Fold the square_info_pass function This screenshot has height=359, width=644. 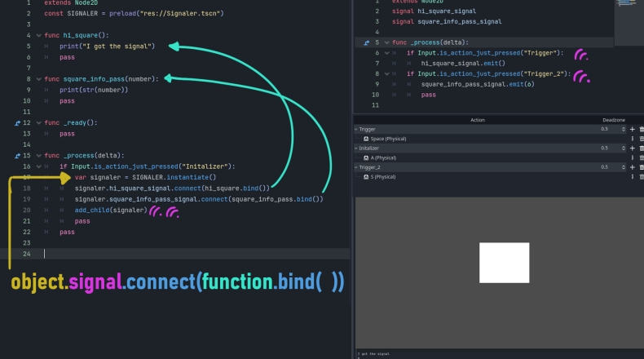(37, 79)
